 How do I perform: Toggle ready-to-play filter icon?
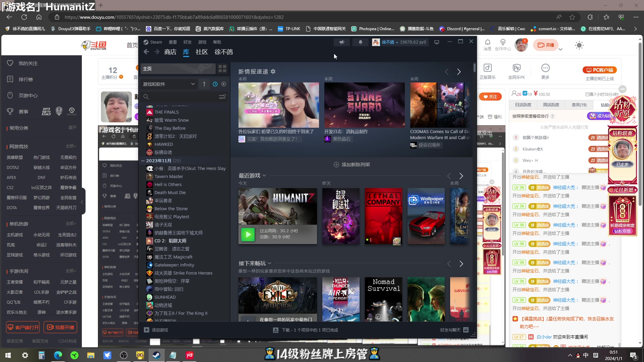[224, 84]
